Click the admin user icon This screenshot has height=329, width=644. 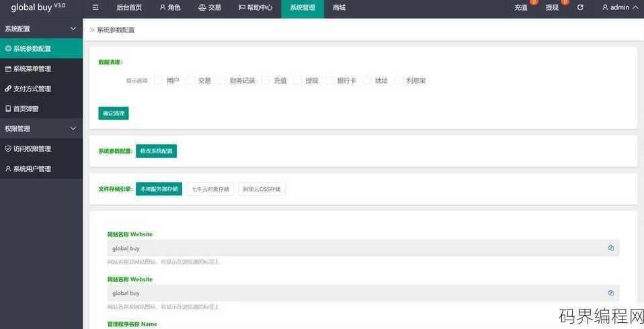(x=605, y=7)
